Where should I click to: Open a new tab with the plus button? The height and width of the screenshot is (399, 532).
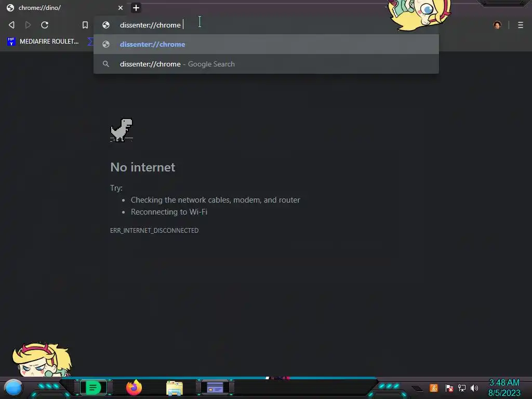pyautogui.click(x=136, y=7)
